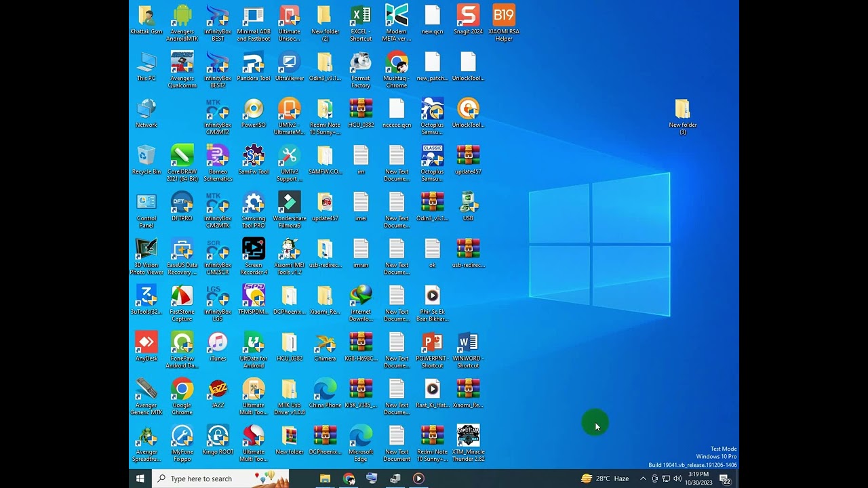Select the Format Factory icon
Screen dimensions: 868x488
[x=361, y=62]
